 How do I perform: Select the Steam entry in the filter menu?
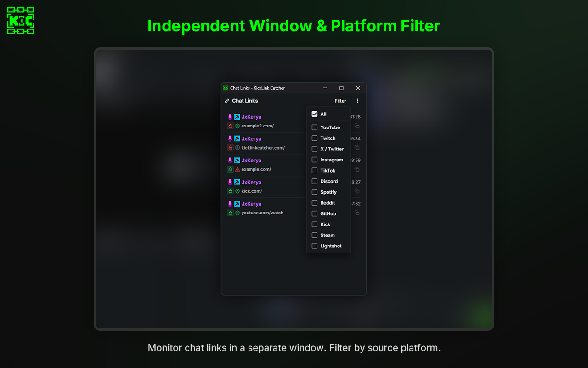click(x=326, y=235)
